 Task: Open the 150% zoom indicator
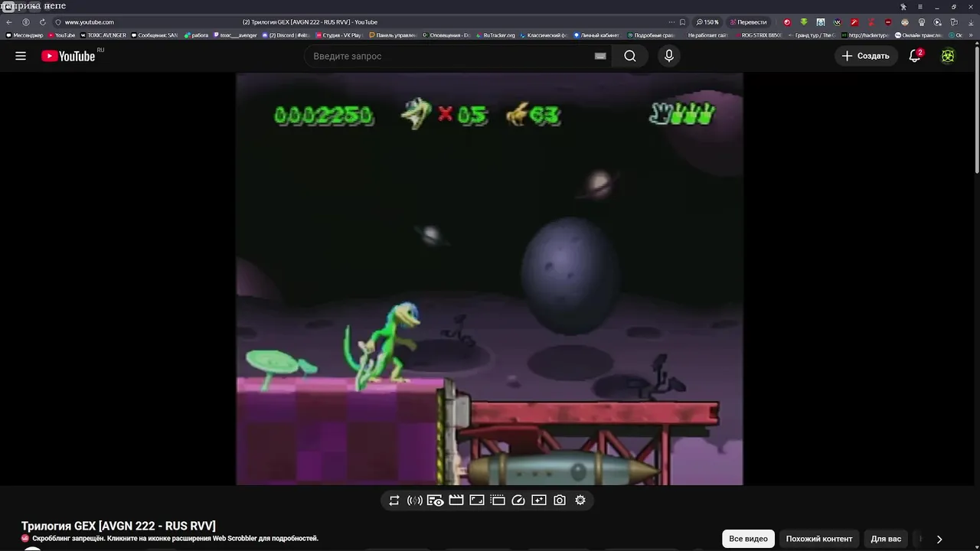coord(707,22)
